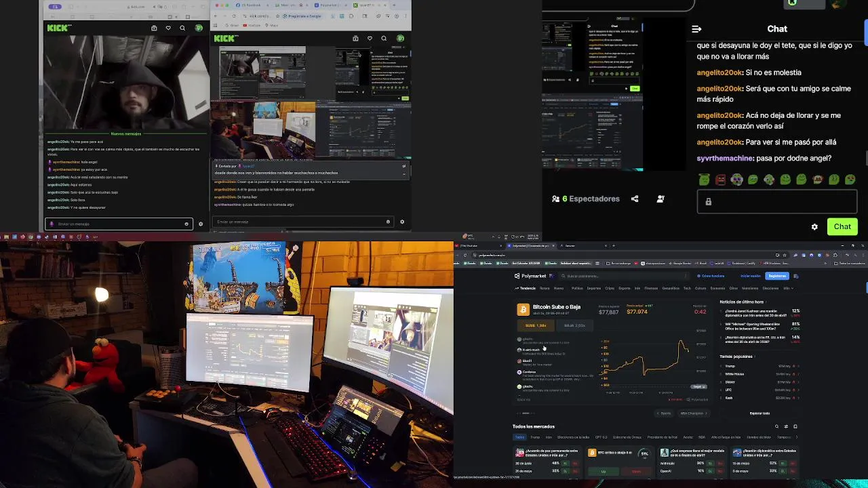
Task: Unpin the pinned message in middle Kick chat
Action: [x=403, y=166]
